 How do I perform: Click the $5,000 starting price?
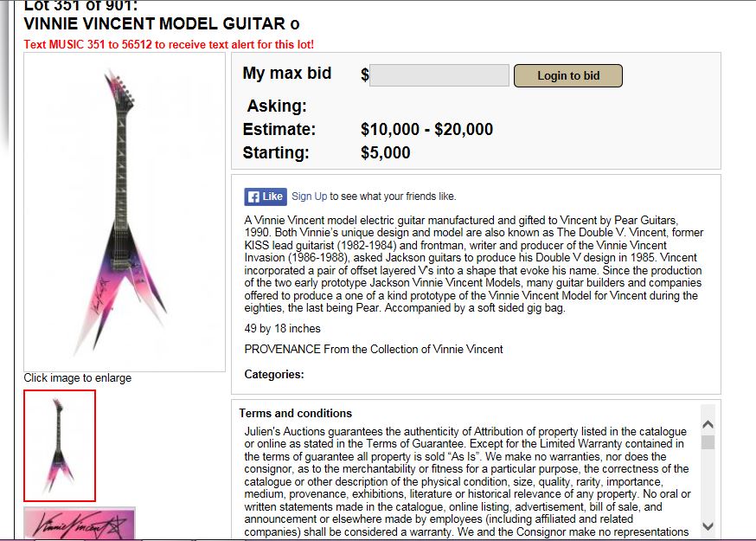pos(385,153)
